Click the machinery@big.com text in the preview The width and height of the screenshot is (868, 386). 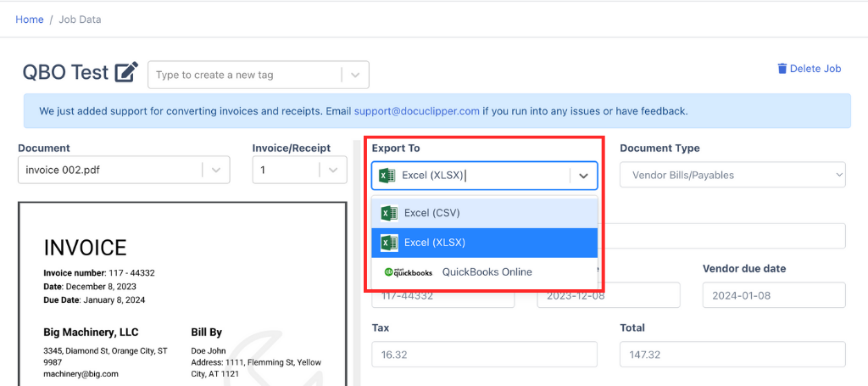click(x=81, y=374)
